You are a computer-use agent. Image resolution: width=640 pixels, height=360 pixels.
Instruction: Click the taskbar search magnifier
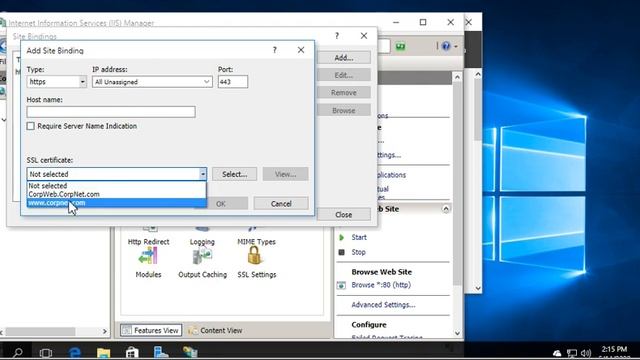point(18,353)
